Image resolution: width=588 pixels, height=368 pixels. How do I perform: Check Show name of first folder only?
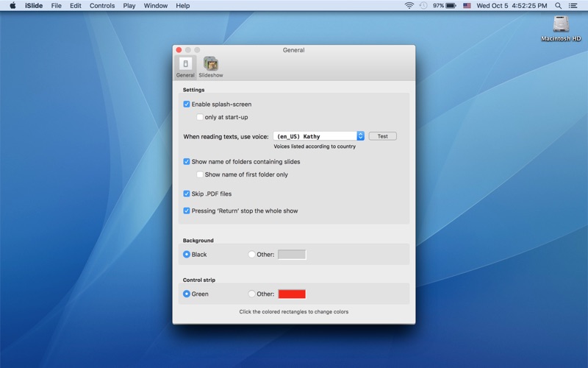pyautogui.click(x=200, y=174)
